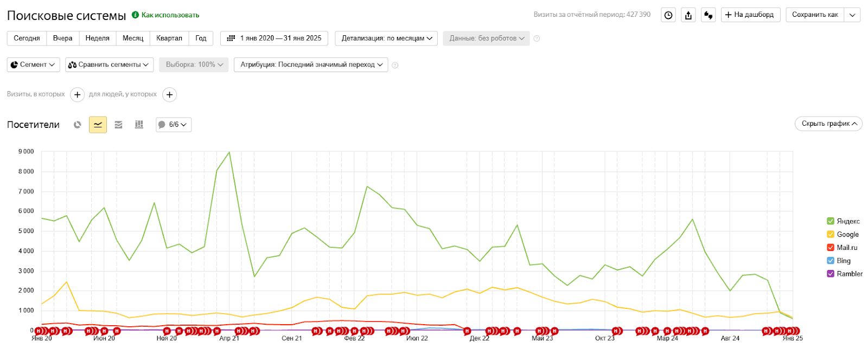Add a visit condition with plus

pyautogui.click(x=78, y=95)
